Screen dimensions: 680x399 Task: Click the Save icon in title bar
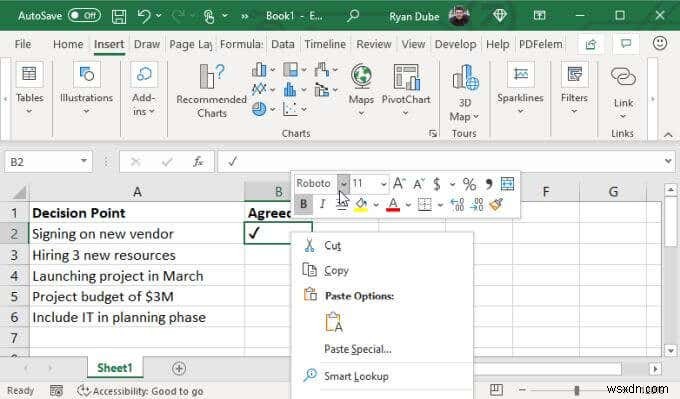[x=118, y=16]
